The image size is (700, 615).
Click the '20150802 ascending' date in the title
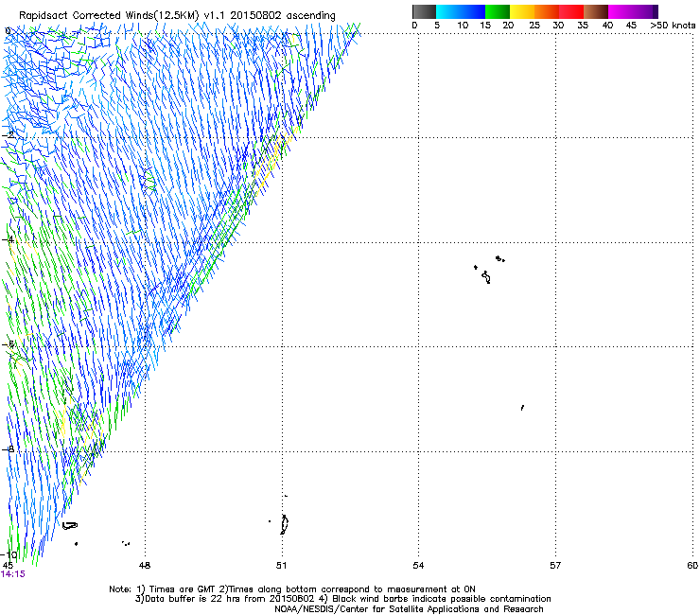tap(283, 16)
